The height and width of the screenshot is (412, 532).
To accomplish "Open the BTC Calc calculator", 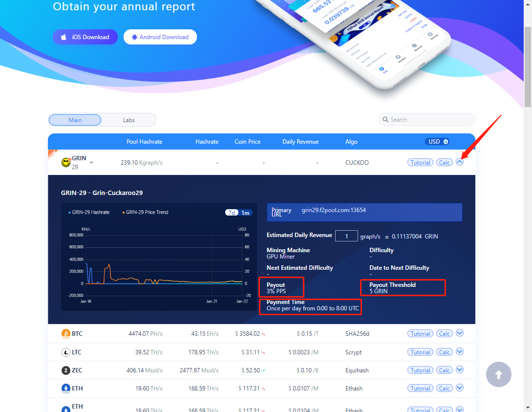I will pyautogui.click(x=444, y=334).
